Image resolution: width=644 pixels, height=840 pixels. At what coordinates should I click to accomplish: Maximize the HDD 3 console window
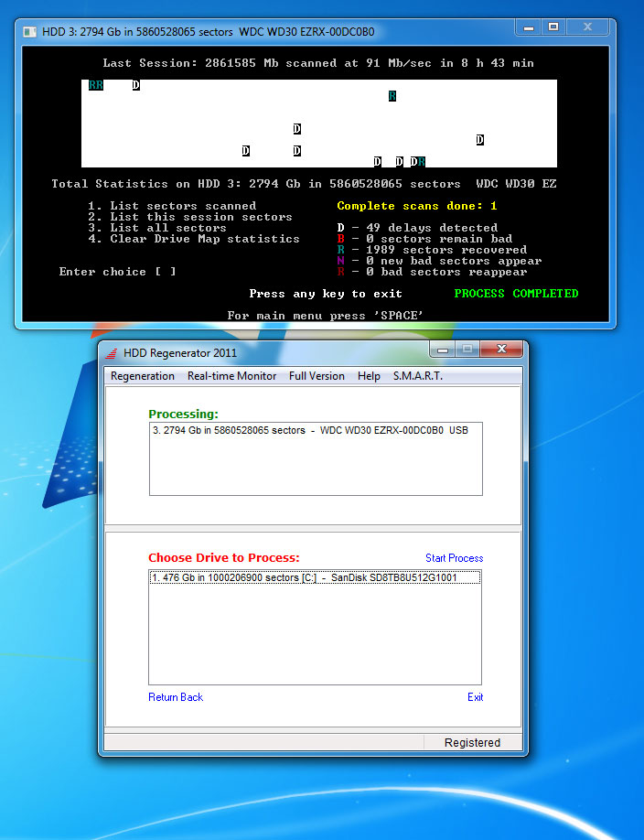tap(553, 27)
